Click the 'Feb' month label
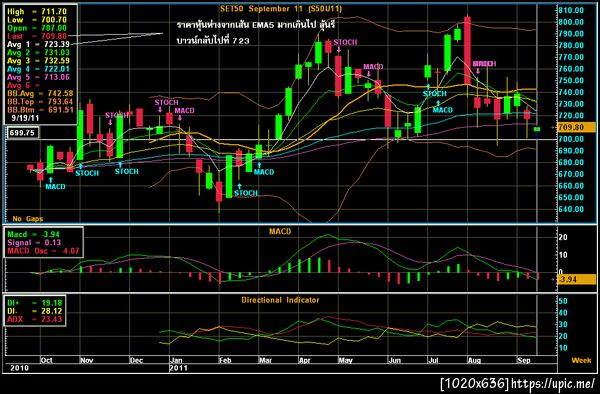The width and height of the screenshot is (600, 394). 225,360
